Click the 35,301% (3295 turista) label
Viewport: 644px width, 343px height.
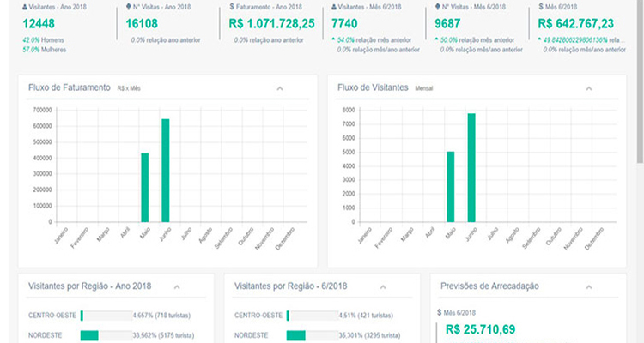pos(369,335)
